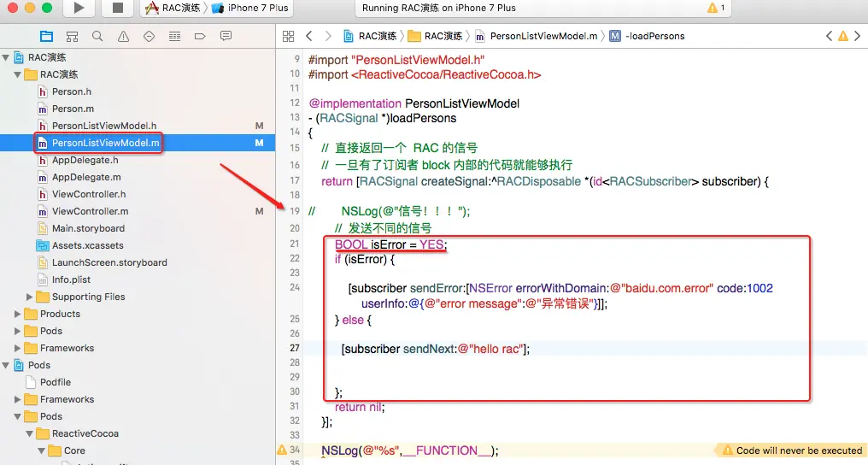This screenshot has height=465, width=868.
Task: Click code 1002 on line 24
Action: (759, 288)
